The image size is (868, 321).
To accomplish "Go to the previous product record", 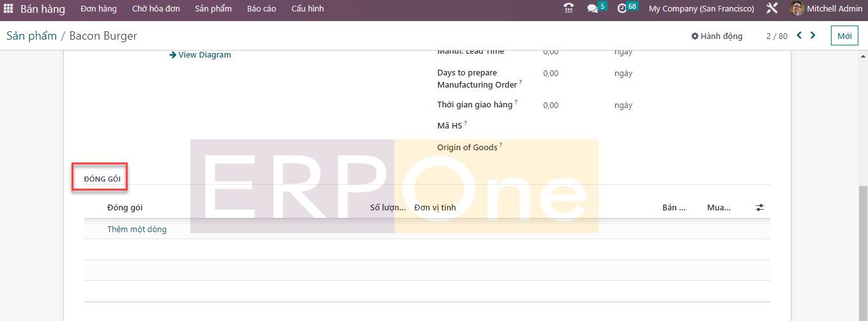I will click(799, 36).
